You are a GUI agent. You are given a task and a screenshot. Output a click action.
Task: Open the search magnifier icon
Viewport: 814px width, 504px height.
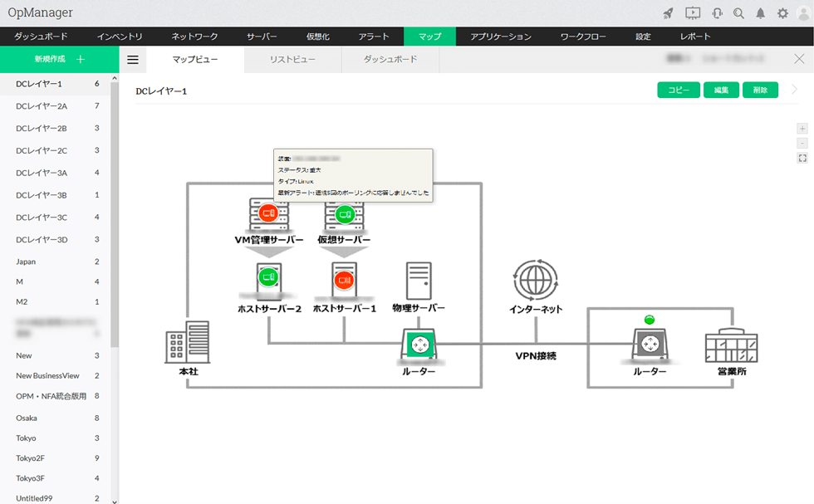tap(738, 13)
